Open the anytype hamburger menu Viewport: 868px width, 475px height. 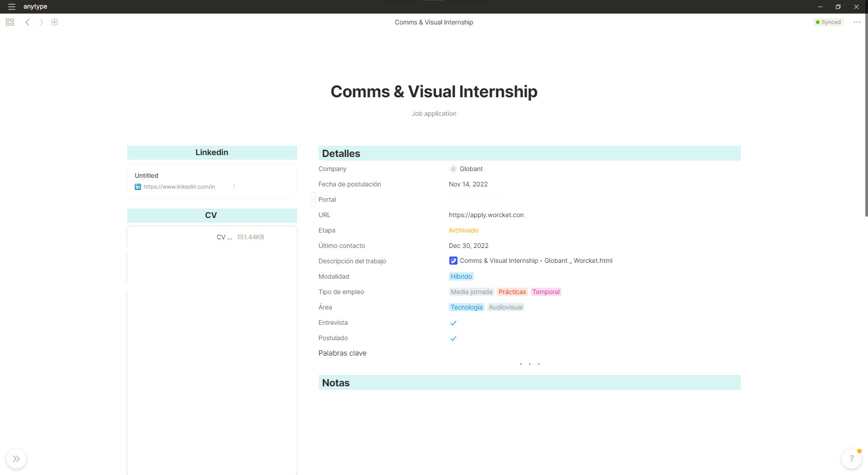click(12, 7)
